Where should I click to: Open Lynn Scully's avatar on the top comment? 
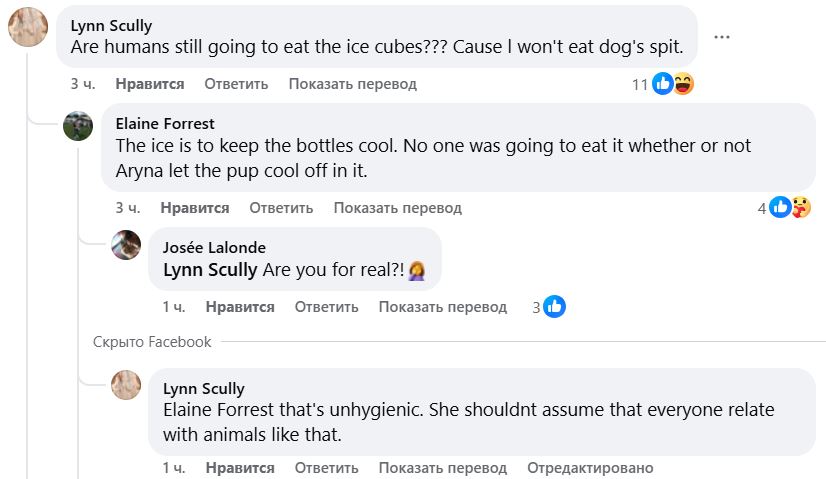click(x=28, y=27)
